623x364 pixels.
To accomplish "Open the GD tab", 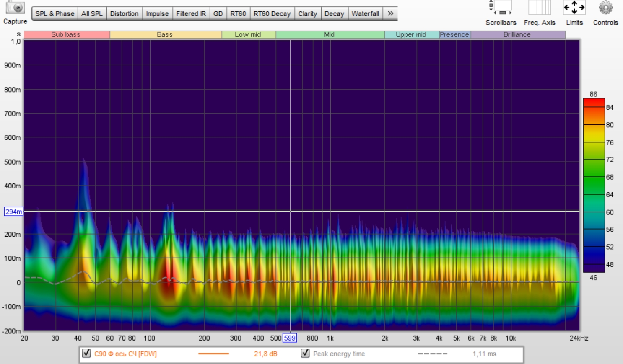I will [x=218, y=14].
